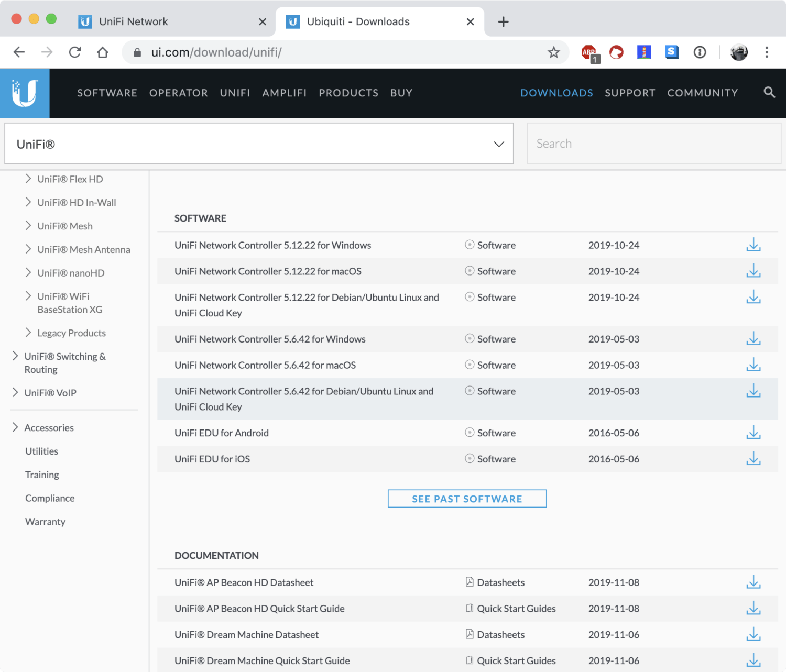Open the user profile avatar
786x672 pixels.
(x=739, y=52)
